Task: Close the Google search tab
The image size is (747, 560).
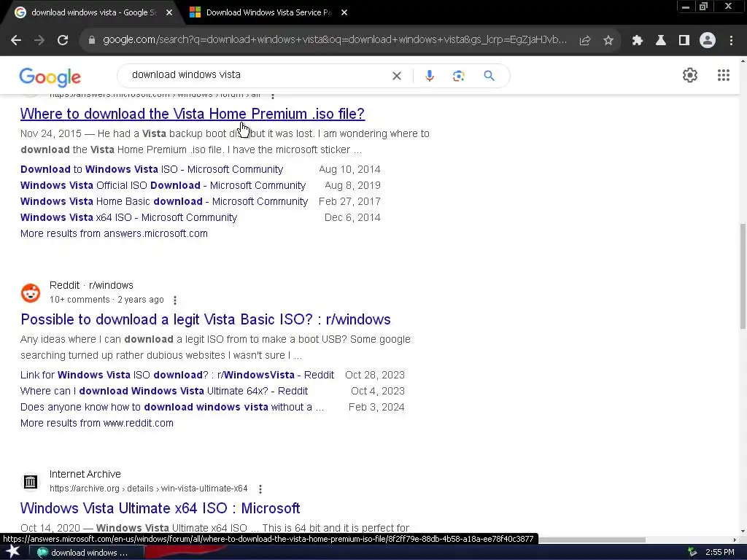Action: 169,13
